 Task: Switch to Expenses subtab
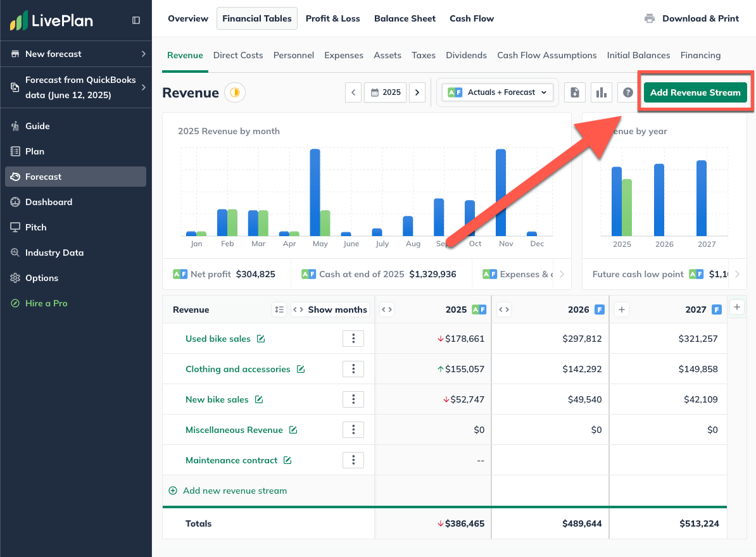tap(344, 56)
